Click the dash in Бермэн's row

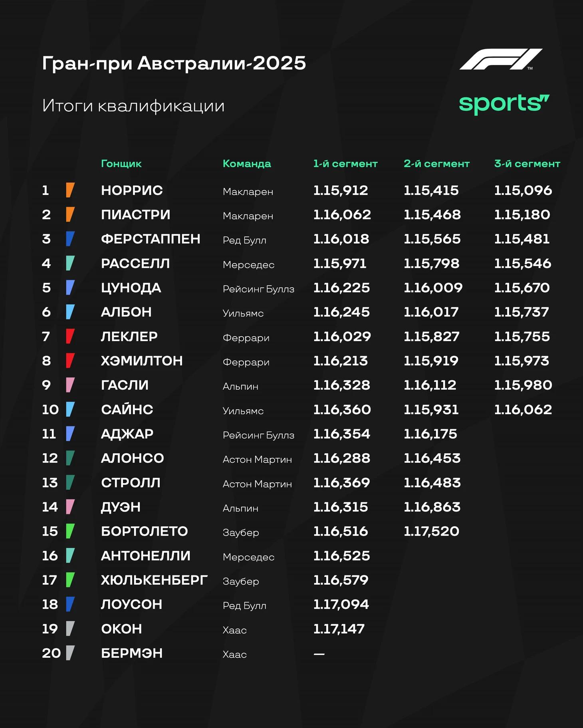tap(319, 654)
